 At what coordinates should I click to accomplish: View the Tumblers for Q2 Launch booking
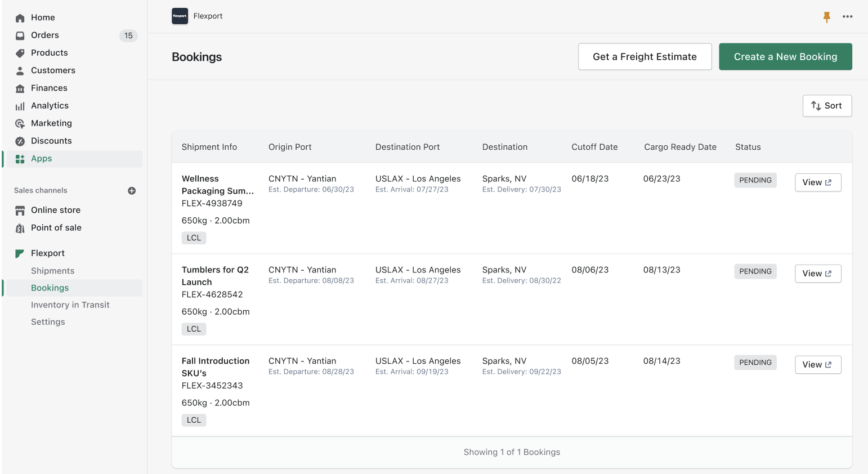point(817,274)
